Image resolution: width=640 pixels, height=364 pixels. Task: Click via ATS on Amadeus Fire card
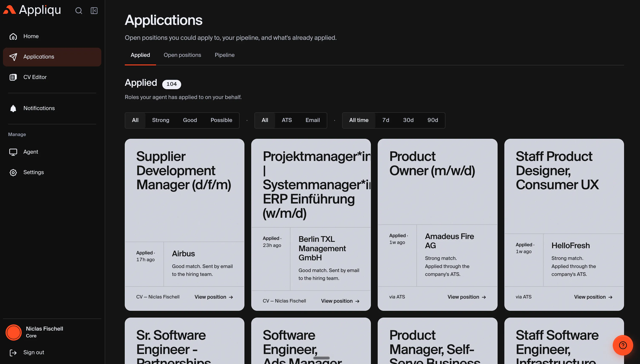click(397, 297)
